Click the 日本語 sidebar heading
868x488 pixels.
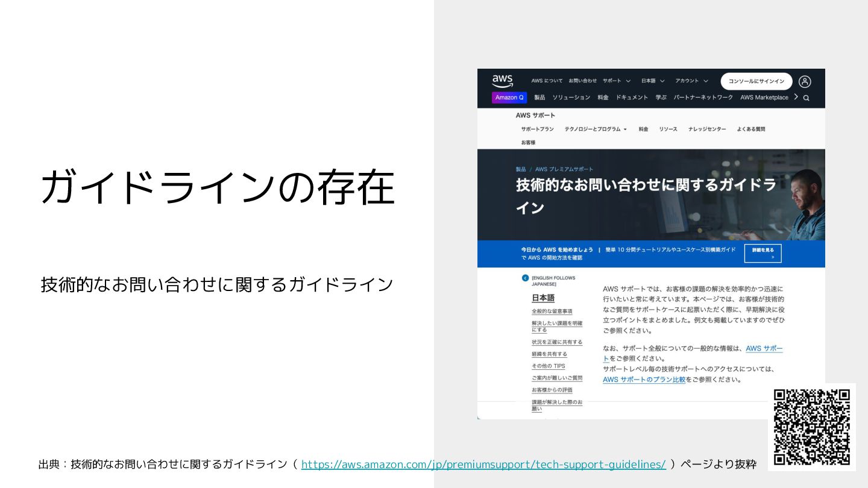click(x=543, y=298)
